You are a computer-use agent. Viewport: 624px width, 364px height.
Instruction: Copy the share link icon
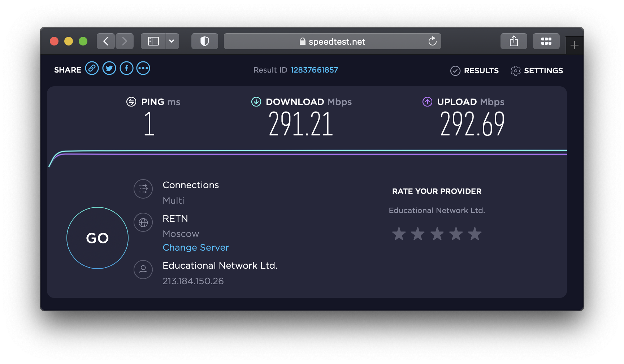pos(92,68)
